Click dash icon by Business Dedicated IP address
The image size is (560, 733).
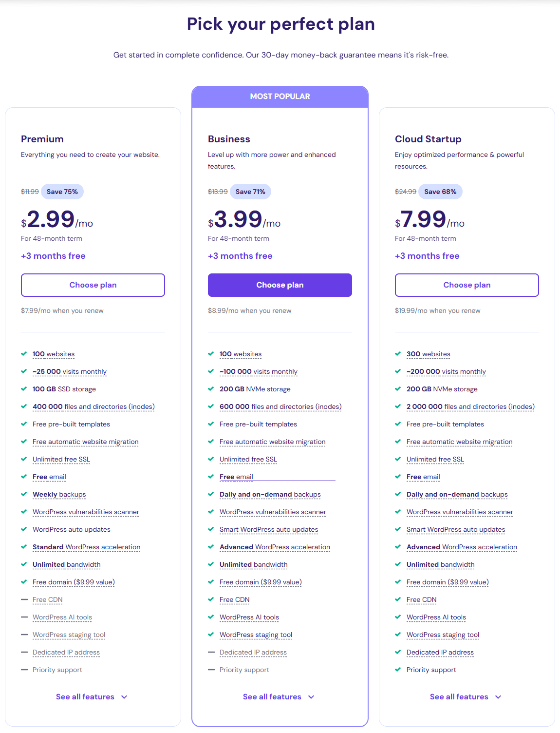tap(211, 652)
